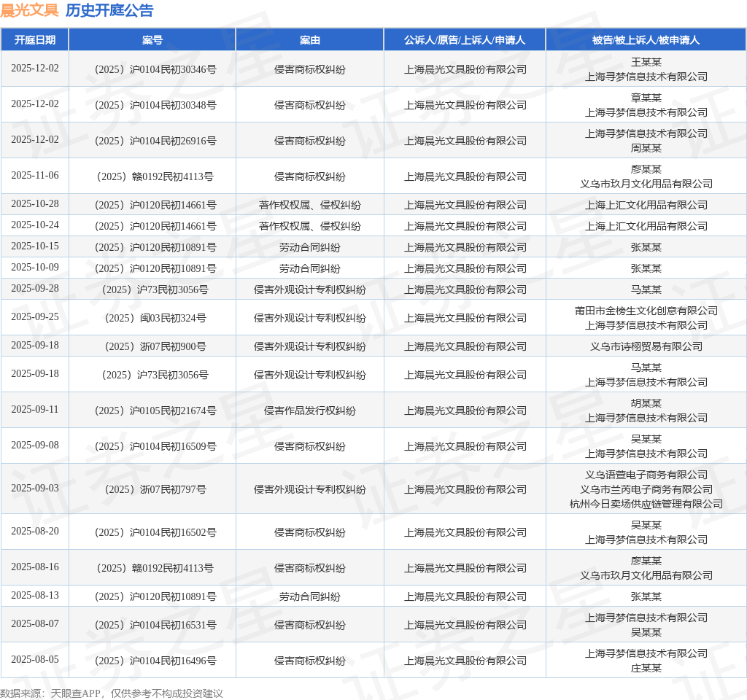Click case number 沪0104民初26916号
The width and height of the screenshot is (747, 700).
(x=156, y=141)
